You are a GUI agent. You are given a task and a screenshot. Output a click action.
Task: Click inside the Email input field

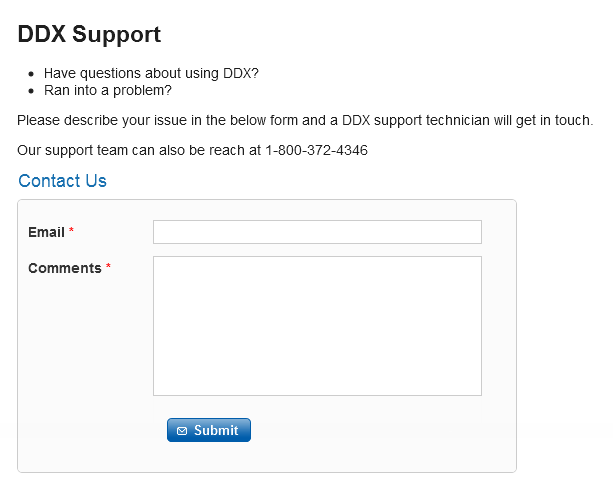[317, 232]
